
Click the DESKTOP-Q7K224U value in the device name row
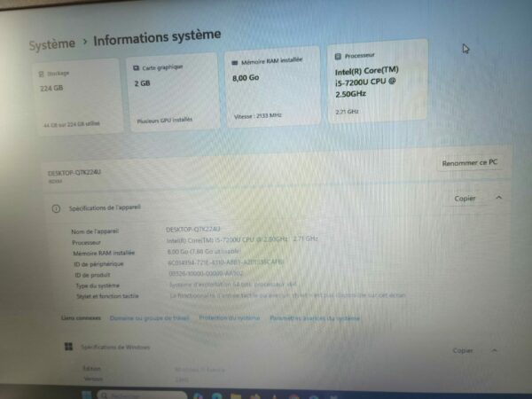(x=193, y=230)
